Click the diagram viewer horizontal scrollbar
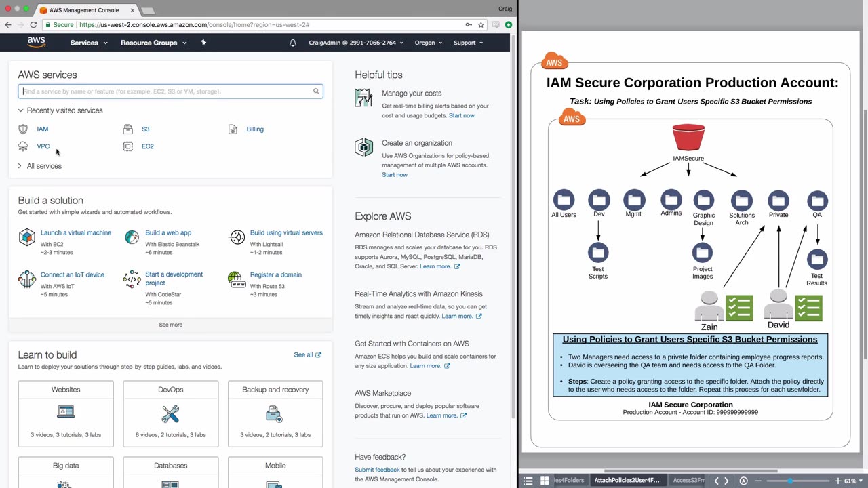 pos(690,471)
